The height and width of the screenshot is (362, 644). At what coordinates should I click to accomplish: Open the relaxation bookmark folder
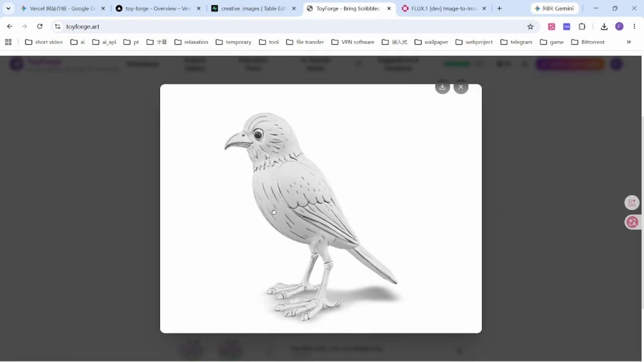191,42
